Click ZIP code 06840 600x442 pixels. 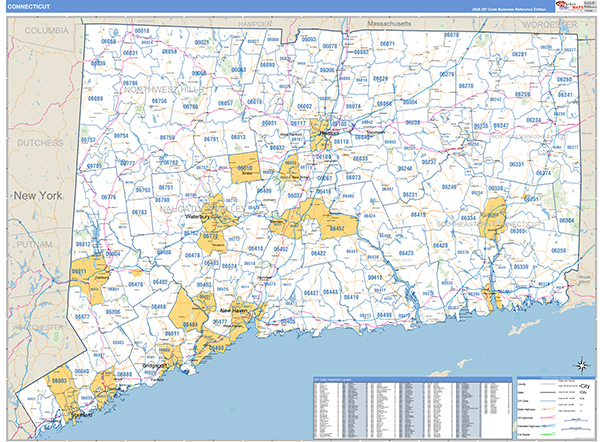[82, 371]
